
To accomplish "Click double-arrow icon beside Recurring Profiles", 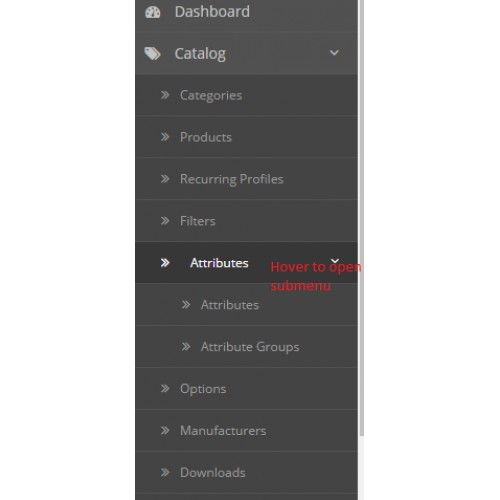I will point(165,179).
